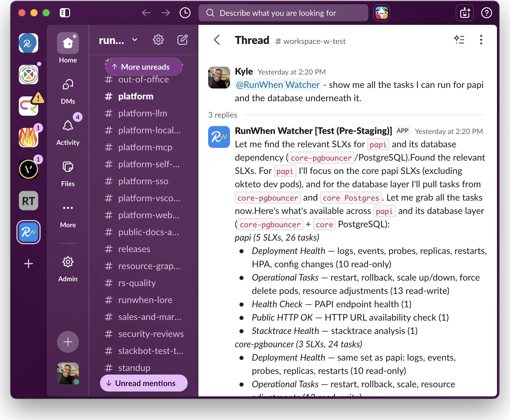Add a new workspace plus icon
Image resolution: width=510 pixels, height=420 pixels.
pos(29,264)
